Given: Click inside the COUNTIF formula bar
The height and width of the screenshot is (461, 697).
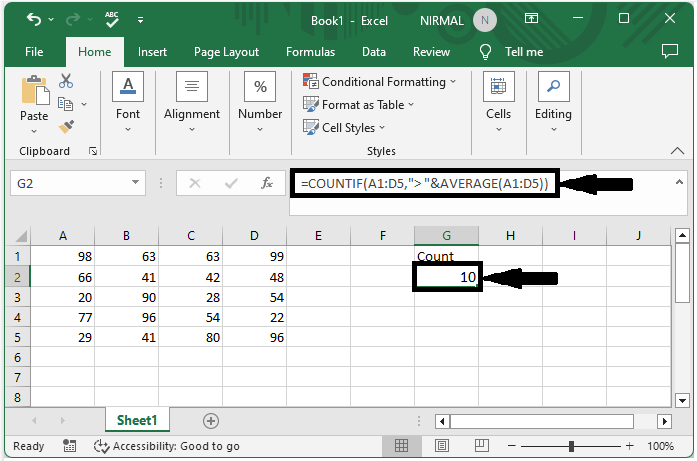Looking at the screenshot, I should 425,183.
